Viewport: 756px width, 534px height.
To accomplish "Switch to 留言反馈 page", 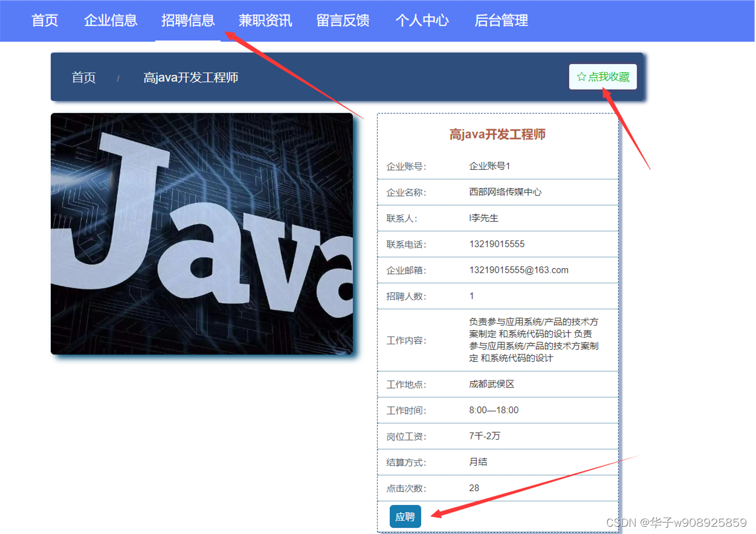I will click(343, 21).
